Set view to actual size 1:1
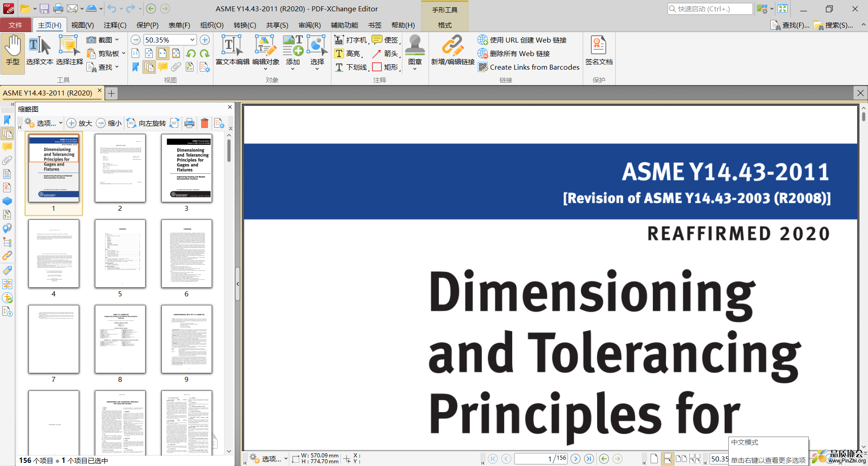The width and height of the screenshot is (868, 466). (x=135, y=53)
